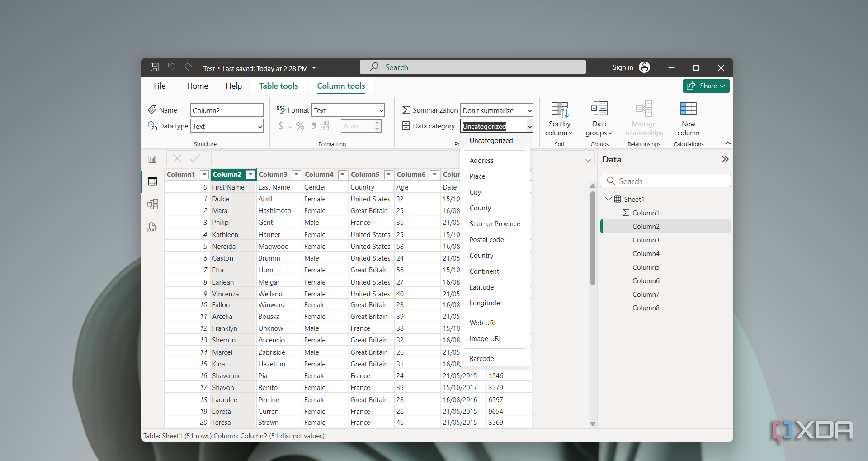Collapse the ribbon with caret arrow
Viewport: 868px width, 461px height.
pyautogui.click(x=728, y=143)
